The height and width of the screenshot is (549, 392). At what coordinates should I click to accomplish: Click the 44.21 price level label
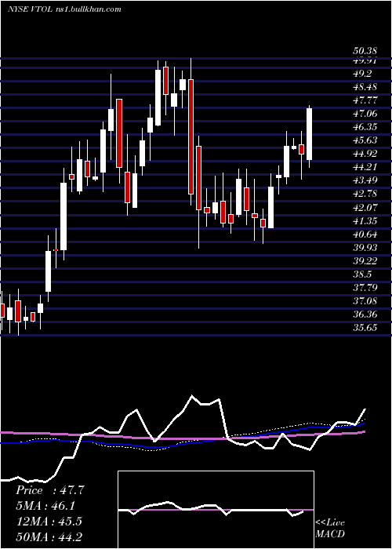[x=365, y=167]
